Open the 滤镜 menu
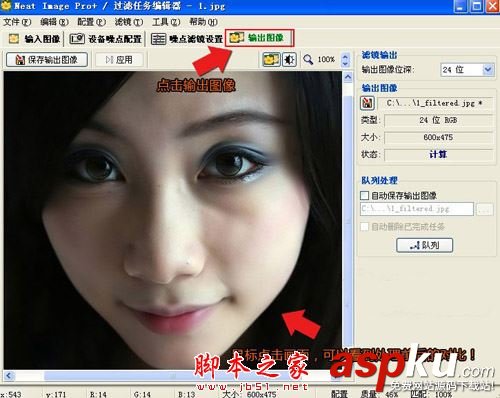The height and width of the screenshot is (398, 500). (129, 22)
